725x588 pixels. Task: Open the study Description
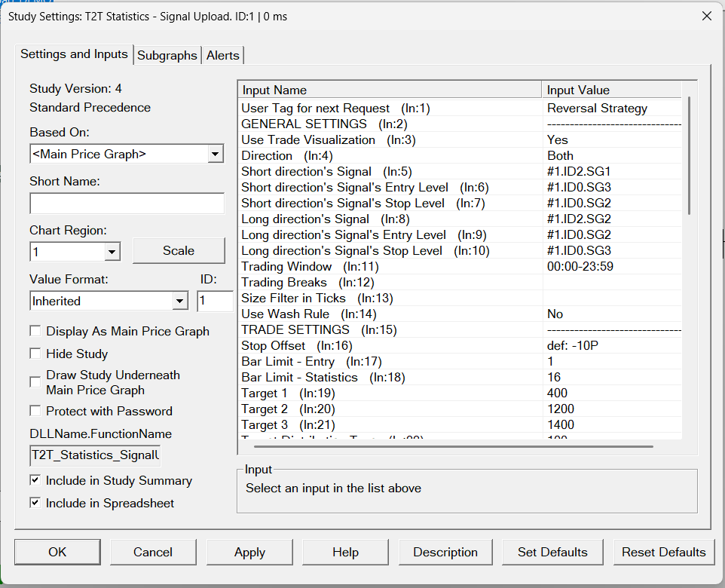coord(445,552)
